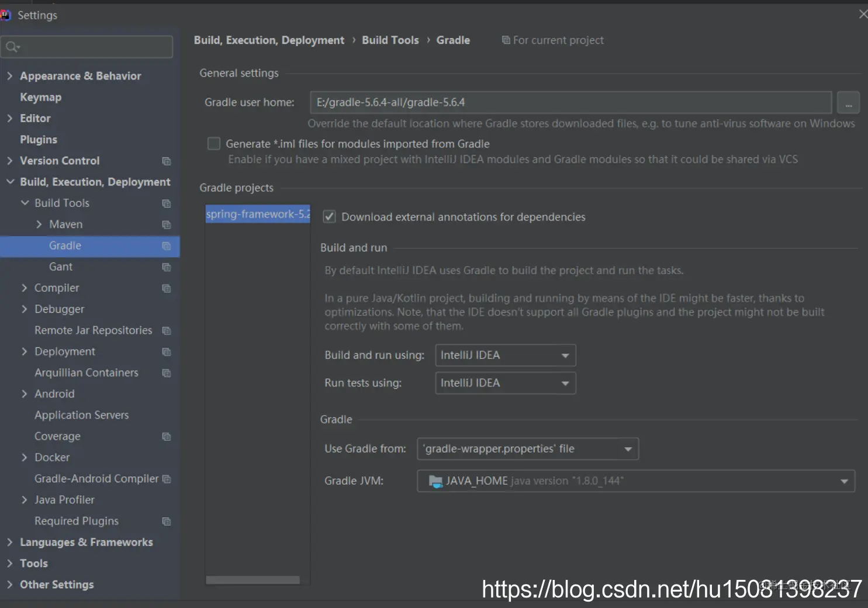Expand the Docker node
868x608 pixels.
(x=24, y=458)
